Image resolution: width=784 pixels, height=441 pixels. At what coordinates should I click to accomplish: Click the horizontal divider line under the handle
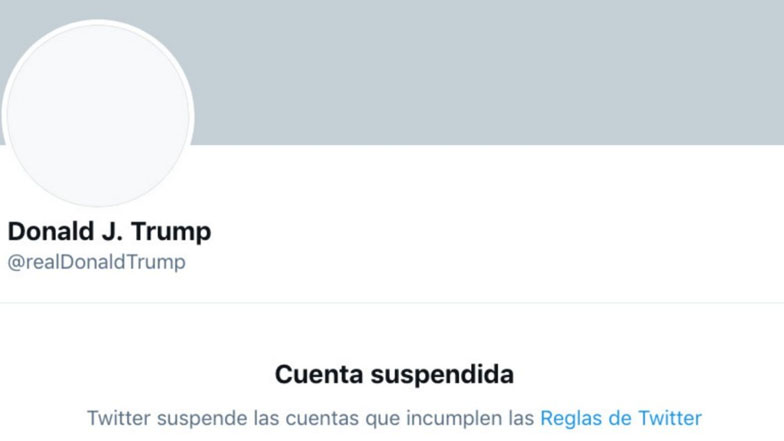coord(392,302)
